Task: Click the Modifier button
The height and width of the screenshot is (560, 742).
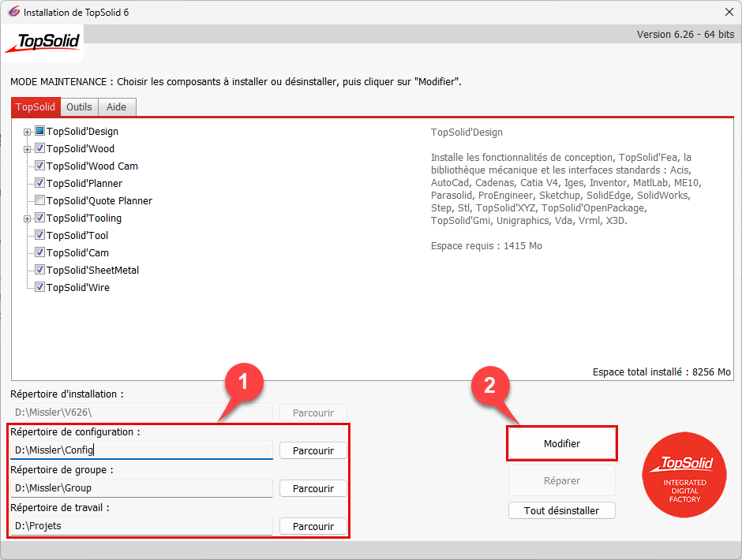Action: (x=562, y=443)
